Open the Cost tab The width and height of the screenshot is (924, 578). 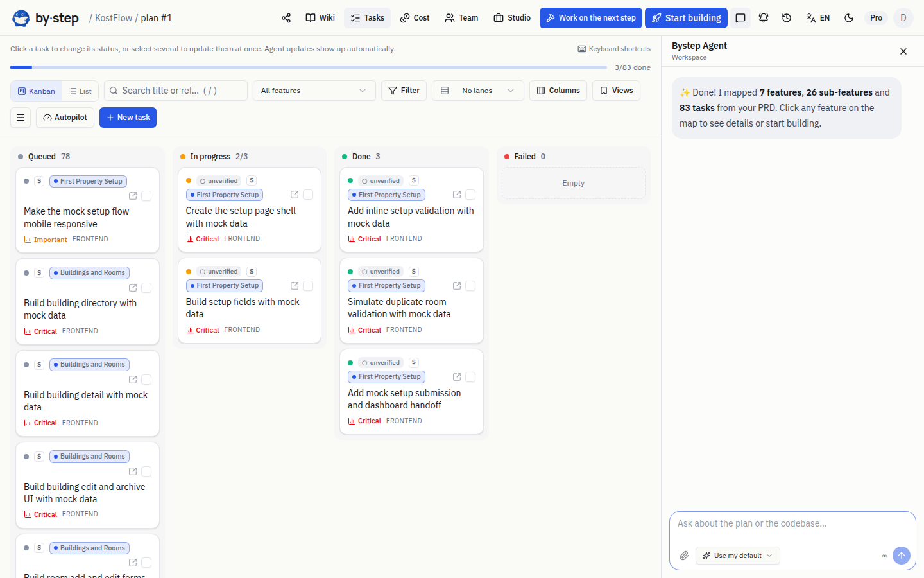(x=415, y=18)
